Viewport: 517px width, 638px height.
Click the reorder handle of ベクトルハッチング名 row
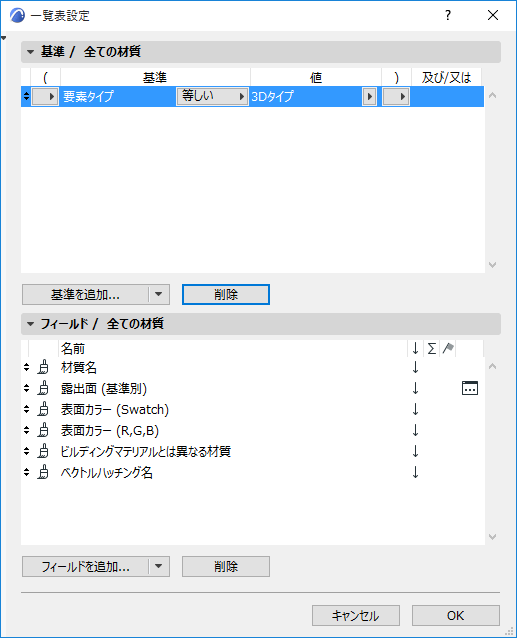pyautogui.click(x=26, y=473)
